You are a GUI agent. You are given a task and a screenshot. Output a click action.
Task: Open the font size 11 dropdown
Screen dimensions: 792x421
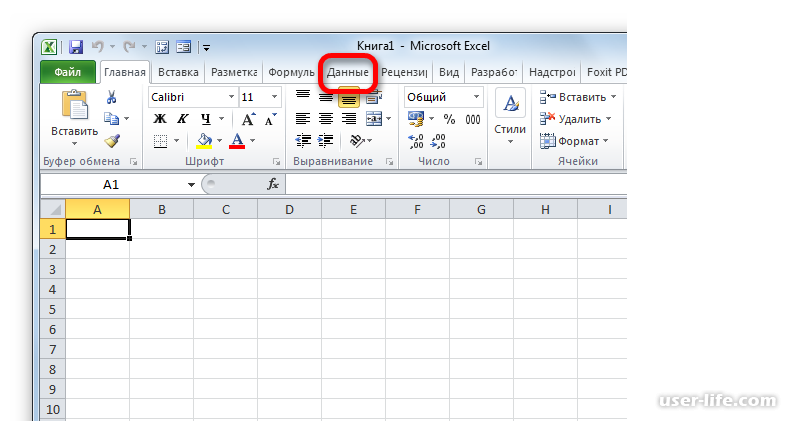(x=274, y=97)
